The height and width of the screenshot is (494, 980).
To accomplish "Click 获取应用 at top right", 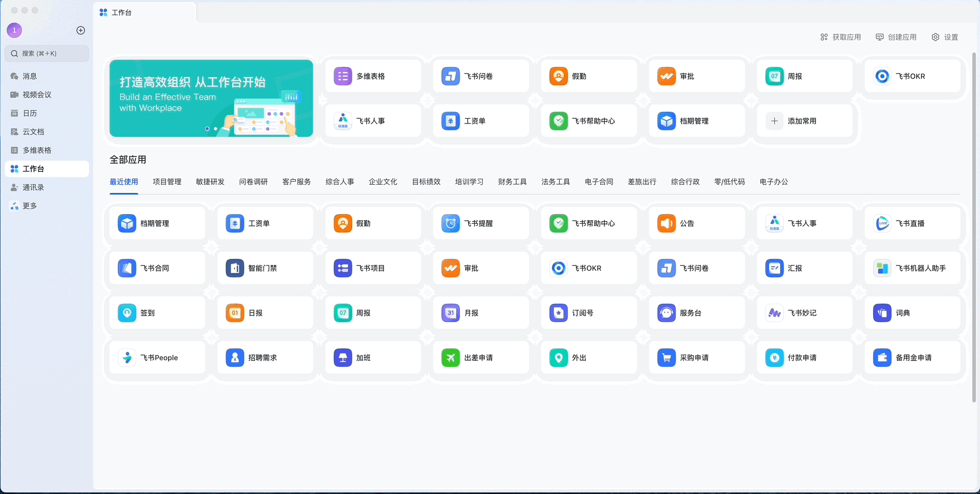I will pyautogui.click(x=841, y=37).
